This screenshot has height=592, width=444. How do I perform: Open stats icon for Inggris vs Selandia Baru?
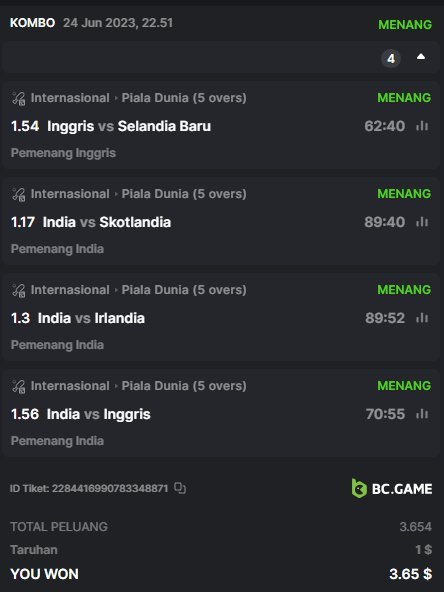422,126
